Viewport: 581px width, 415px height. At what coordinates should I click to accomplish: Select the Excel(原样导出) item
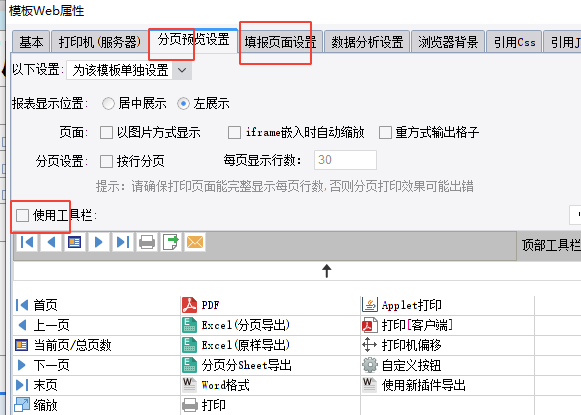coord(236,345)
